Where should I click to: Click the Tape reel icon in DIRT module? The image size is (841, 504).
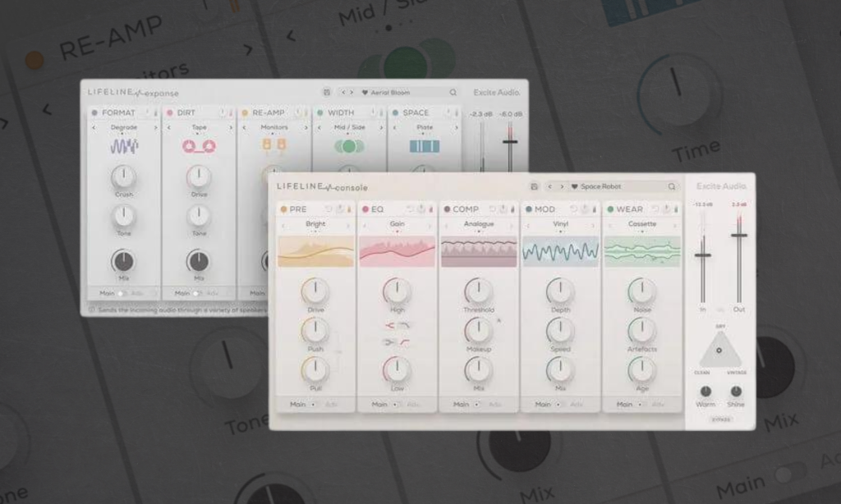199,146
